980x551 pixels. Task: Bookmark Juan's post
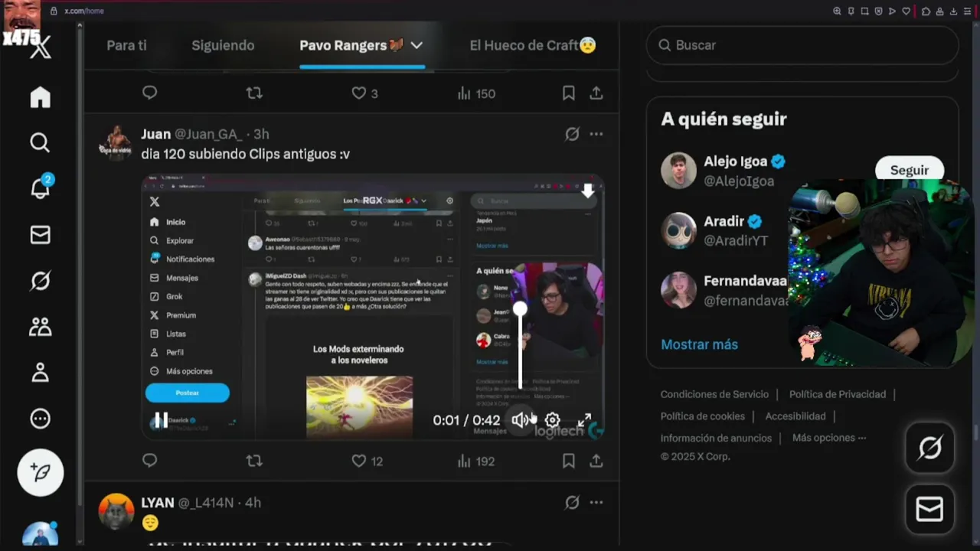tap(568, 461)
